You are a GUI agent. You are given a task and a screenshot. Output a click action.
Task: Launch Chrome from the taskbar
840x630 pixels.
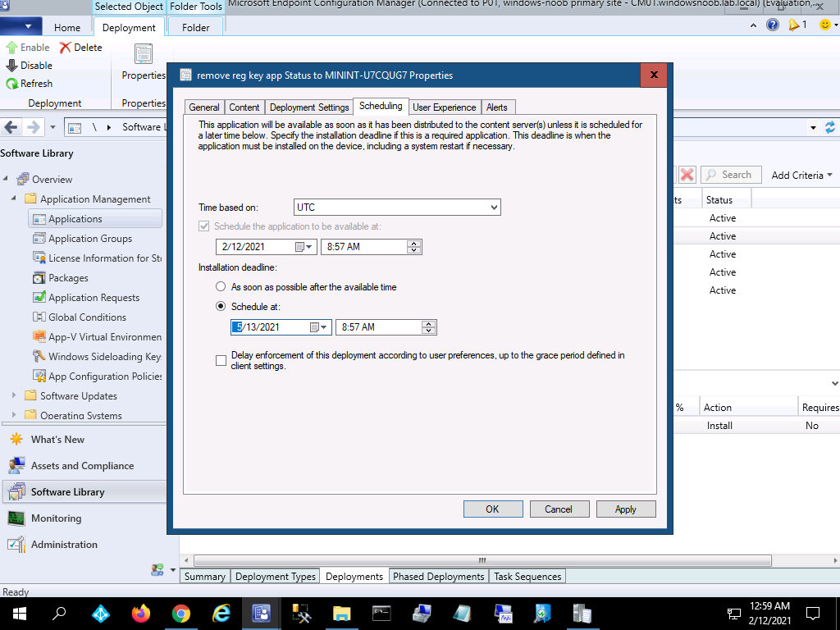tap(181, 614)
